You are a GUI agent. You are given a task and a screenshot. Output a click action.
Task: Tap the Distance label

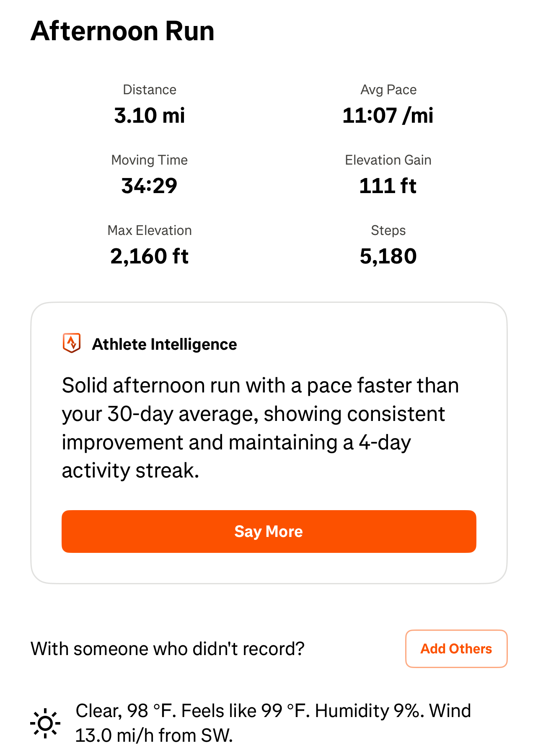coord(150,90)
